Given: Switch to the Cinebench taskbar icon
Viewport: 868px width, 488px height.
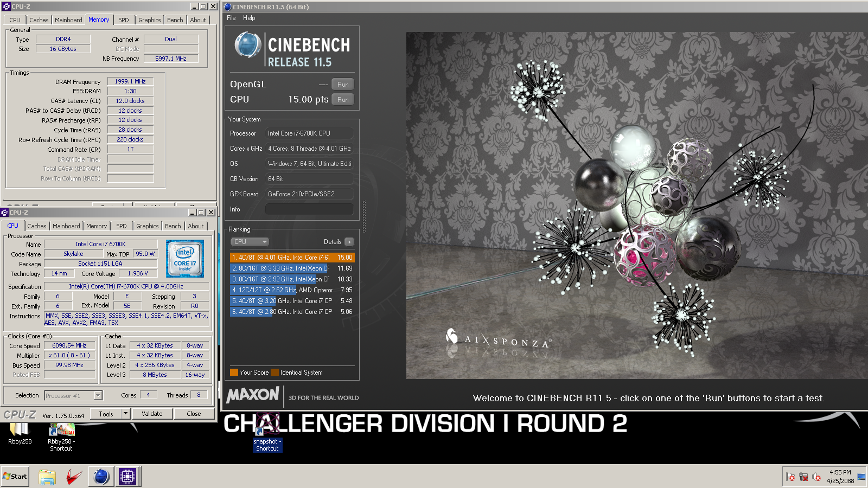Looking at the screenshot, I should [101, 477].
